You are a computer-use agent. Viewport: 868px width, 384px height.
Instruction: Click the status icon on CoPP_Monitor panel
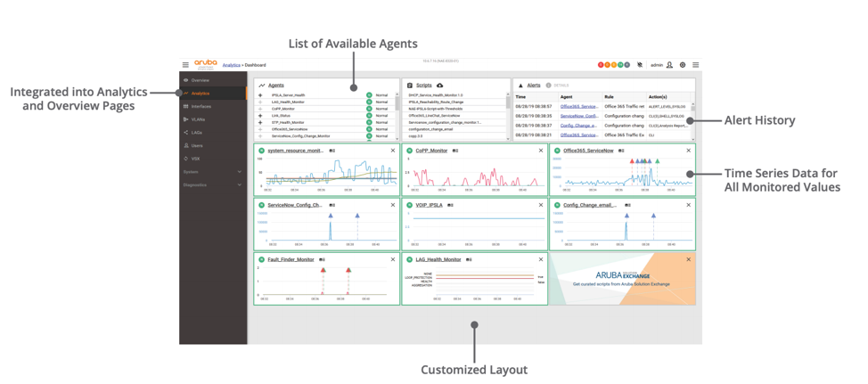point(410,151)
